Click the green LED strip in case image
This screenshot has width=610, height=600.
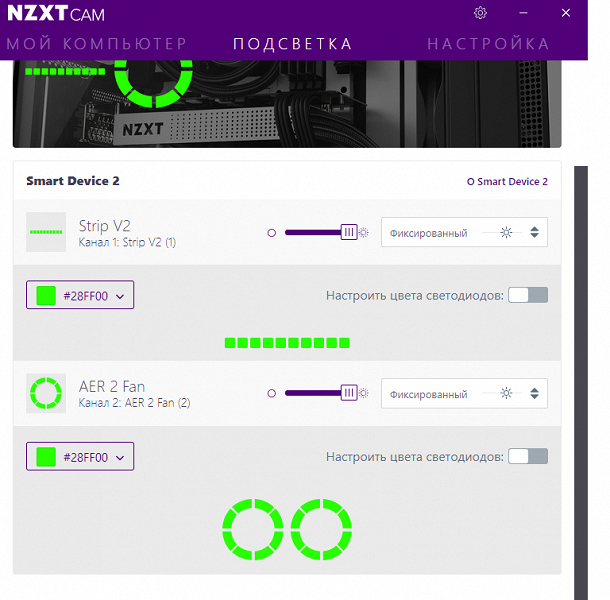click(x=65, y=71)
